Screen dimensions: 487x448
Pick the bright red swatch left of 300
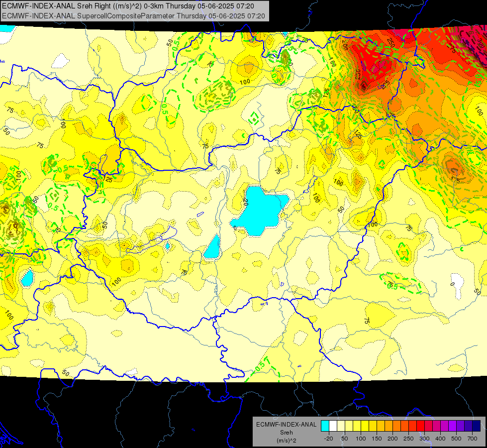[x=420, y=426]
